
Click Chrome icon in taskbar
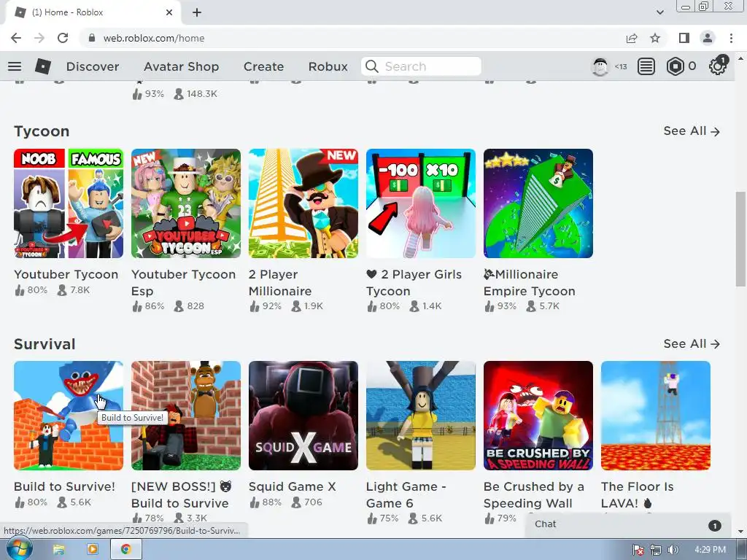(125, 550)
